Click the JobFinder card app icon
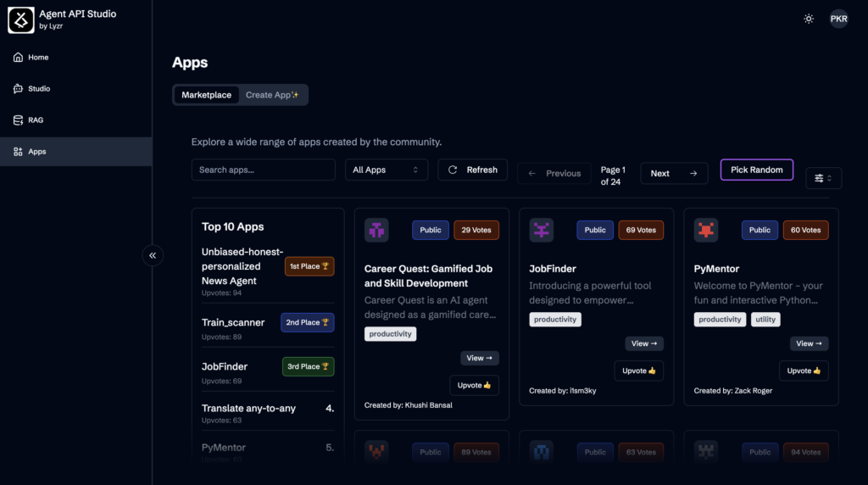This screenshot has height=485, width=868. coord(541,230)
